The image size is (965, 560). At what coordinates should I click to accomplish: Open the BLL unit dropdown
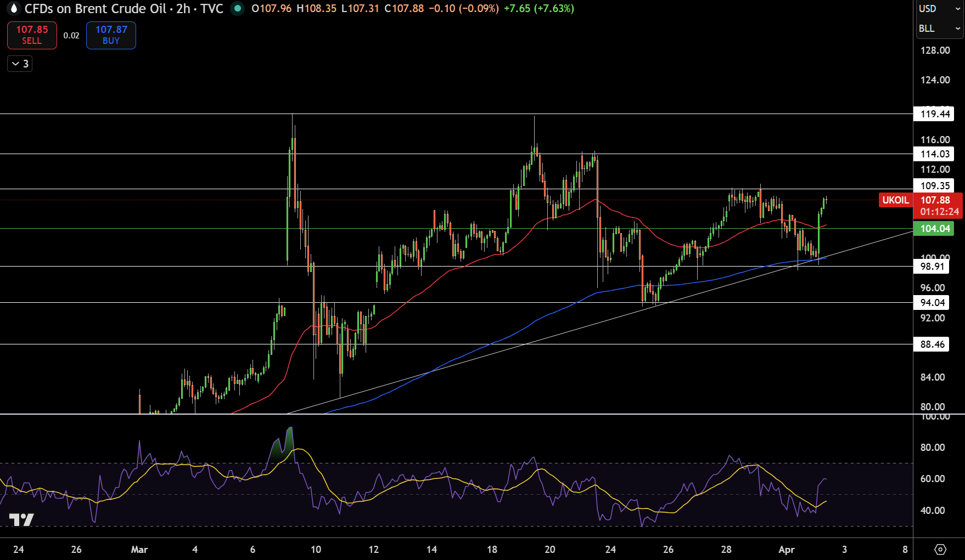(939, 29)
